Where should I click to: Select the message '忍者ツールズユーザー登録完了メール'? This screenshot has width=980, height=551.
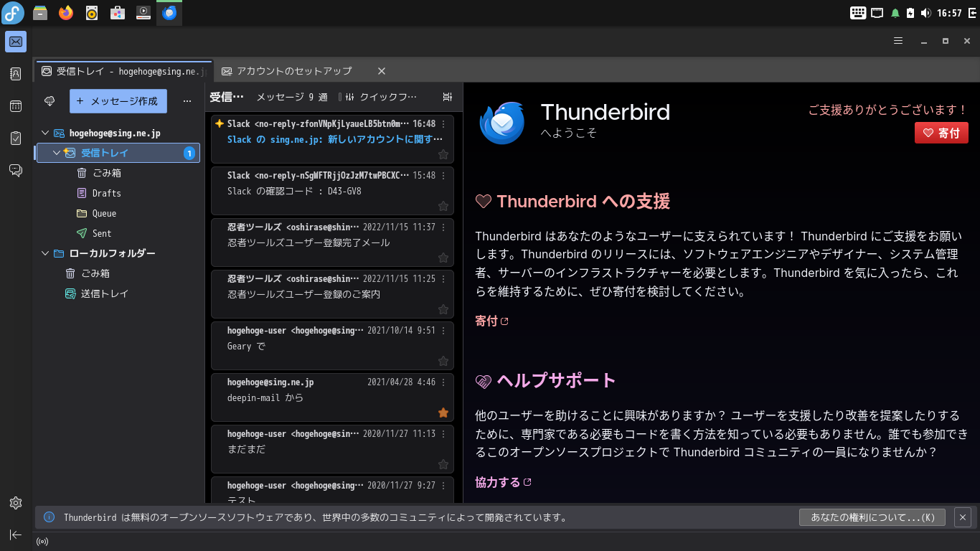point(333,242)
